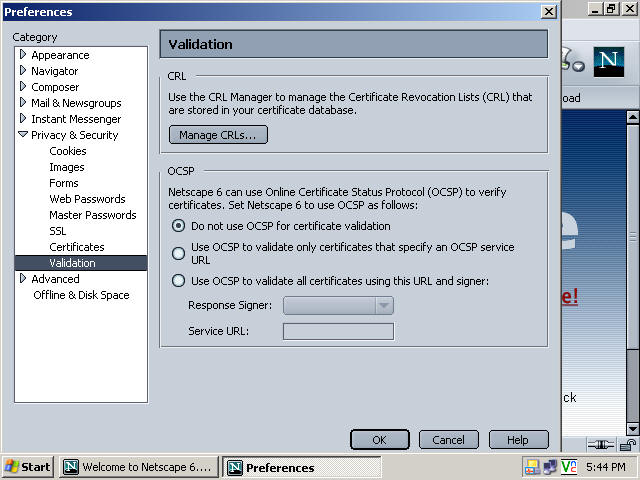
Task: Click the security lock icon in browser status bar
Action: 628,444
